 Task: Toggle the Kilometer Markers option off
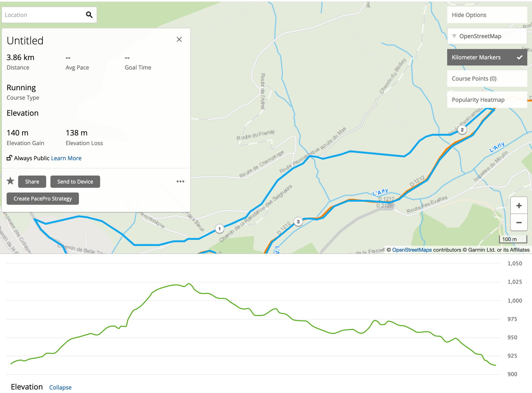tap(487, 57)
